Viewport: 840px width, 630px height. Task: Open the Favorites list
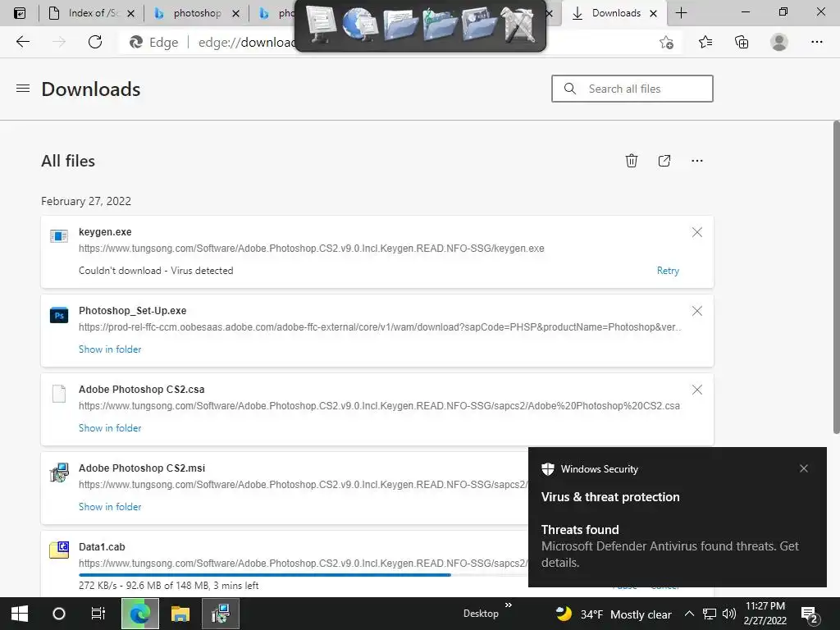point(705,42)
